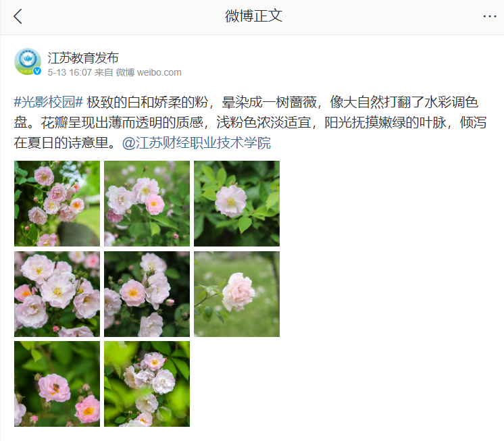Click the 微博 weibo.com source link
The image size is (504, 441).
pyautogui.click(x=149, y=72)
